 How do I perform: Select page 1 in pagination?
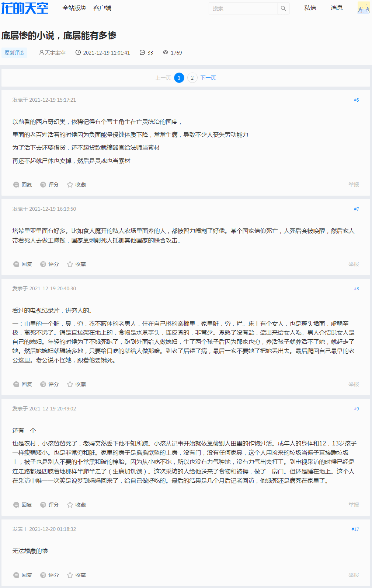click(x=179, y=78)
